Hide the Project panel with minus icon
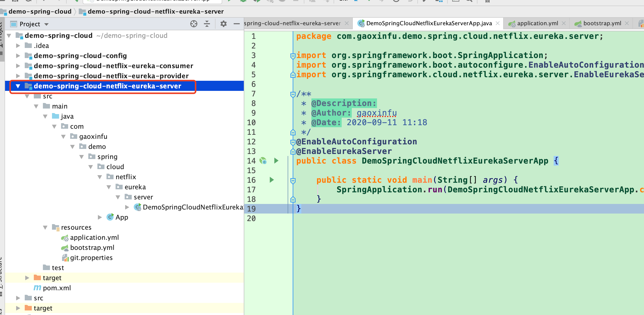 point(236,24)
